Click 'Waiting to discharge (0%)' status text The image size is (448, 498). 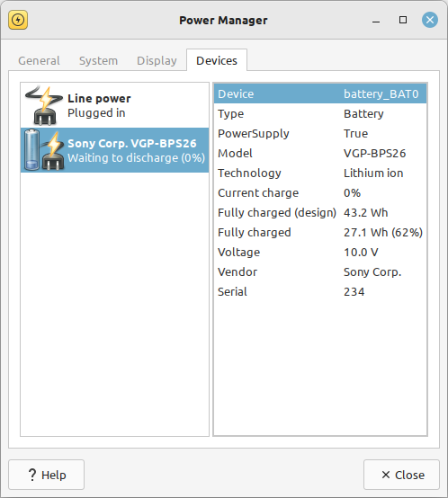[x=137, y=158]
